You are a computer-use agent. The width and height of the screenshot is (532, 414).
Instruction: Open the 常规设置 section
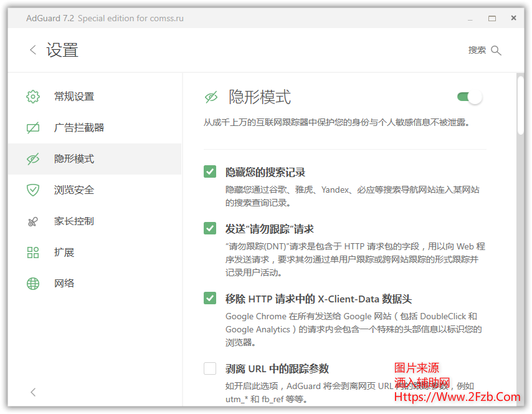click(x=94, y=97)
